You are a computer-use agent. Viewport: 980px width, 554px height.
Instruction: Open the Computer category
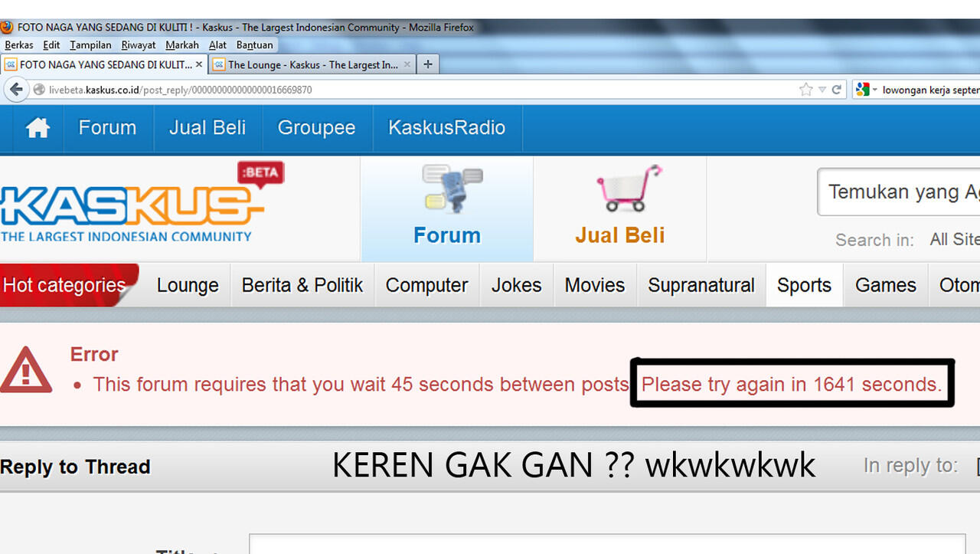pyautogui.click(x=426, y=285)
